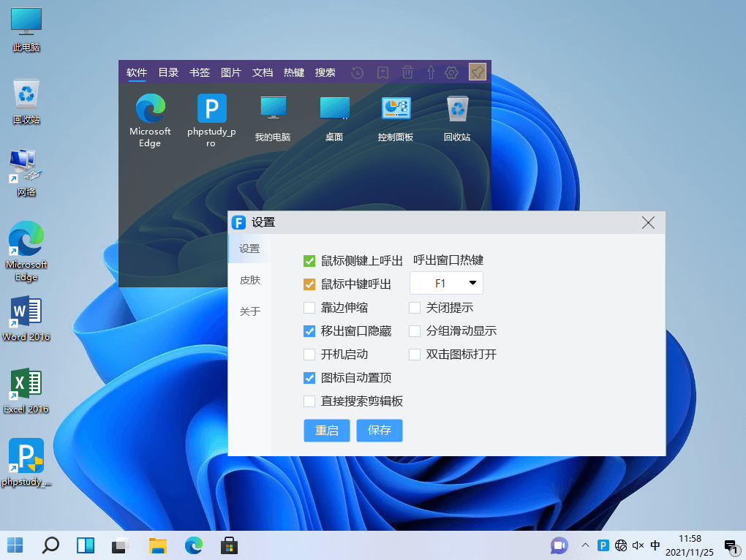The width and height of the screenshot is (746, 560).
Task: Click the up-arrow icon in launcher toolbar
Action: click(431, 72)
